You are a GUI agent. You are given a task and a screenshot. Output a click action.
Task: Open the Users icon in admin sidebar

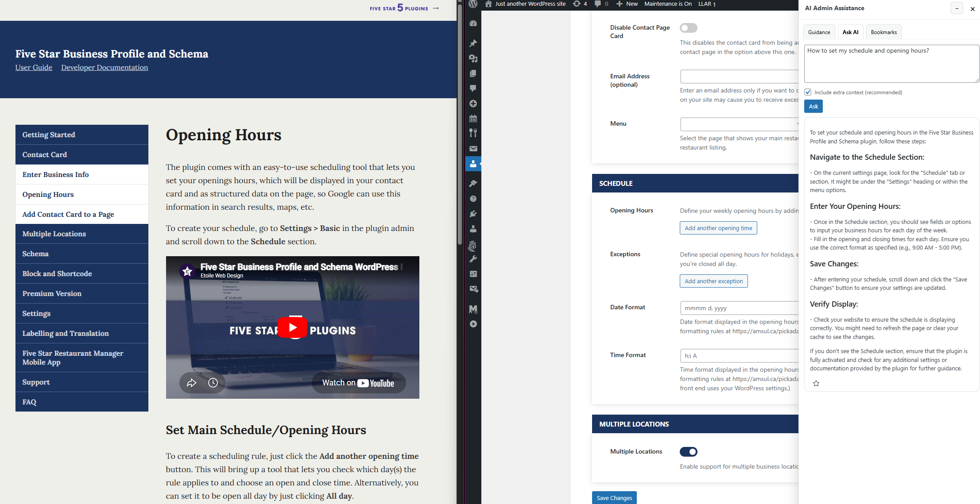(473, 229)
